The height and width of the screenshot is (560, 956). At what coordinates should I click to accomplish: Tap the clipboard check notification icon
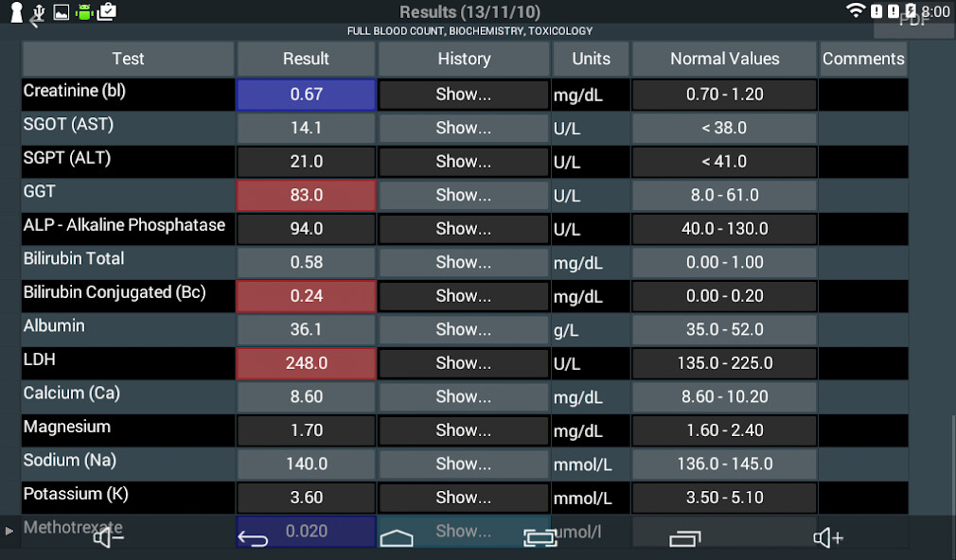click(106, 11)
